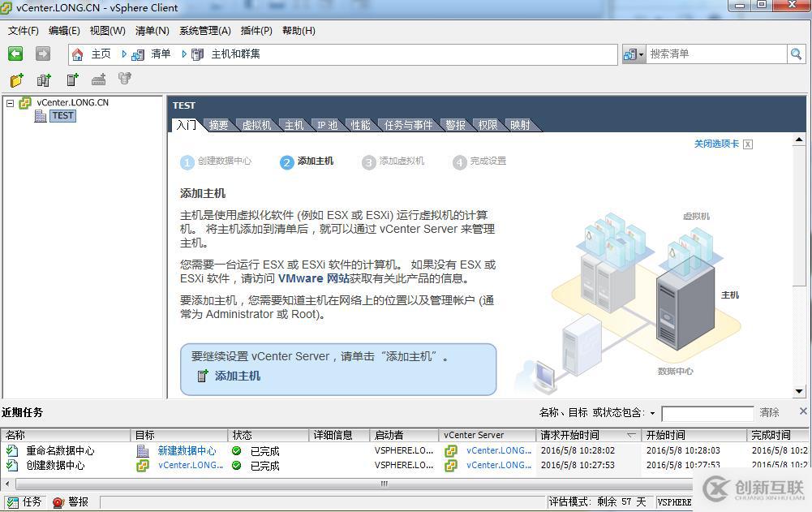The image size is (812, 512).
Task: Click the 关闭选项卡 link
Action: coord(717,144)
